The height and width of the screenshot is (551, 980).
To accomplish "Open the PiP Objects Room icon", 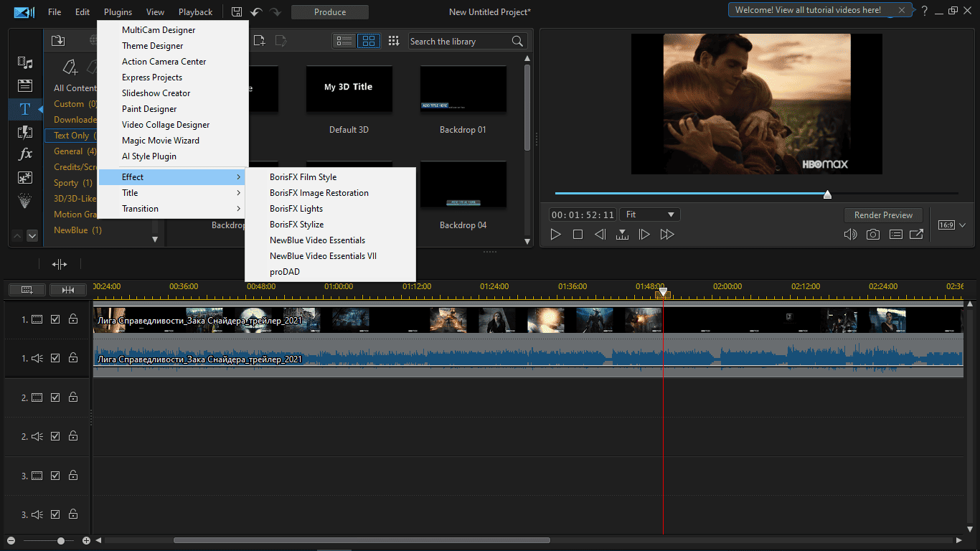I will click(25, 177).
